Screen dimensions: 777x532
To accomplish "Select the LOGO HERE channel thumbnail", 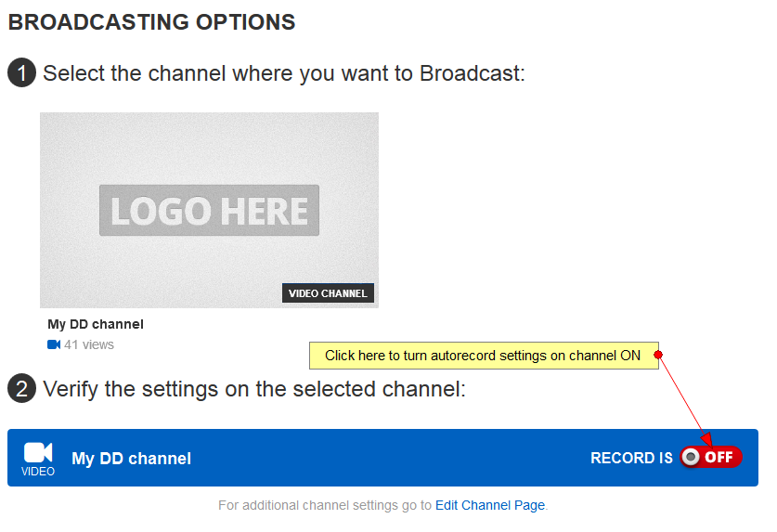I will click(209, 210).
